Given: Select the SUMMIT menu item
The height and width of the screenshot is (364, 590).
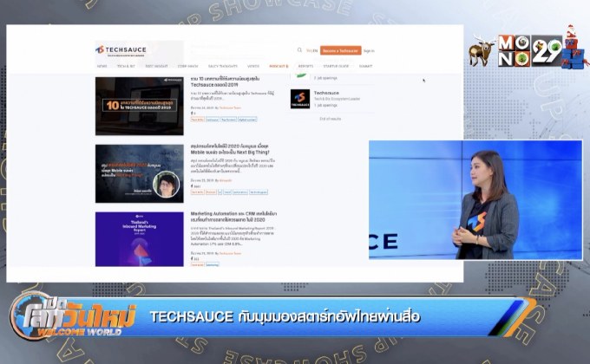Looking at the screenshot, I should pyautogui.click(x=365, y=66).
